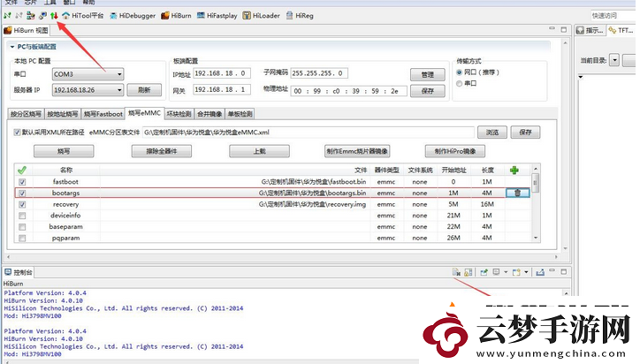Toggle the console scroll lock icon
640x364 pixels.
click(x=469, y=272)
